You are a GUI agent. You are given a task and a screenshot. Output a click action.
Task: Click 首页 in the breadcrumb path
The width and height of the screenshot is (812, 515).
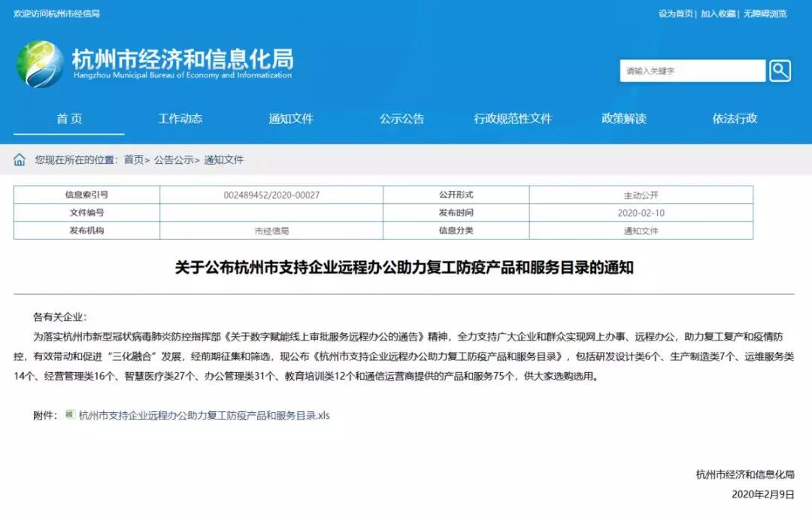(x=133, y=160)
